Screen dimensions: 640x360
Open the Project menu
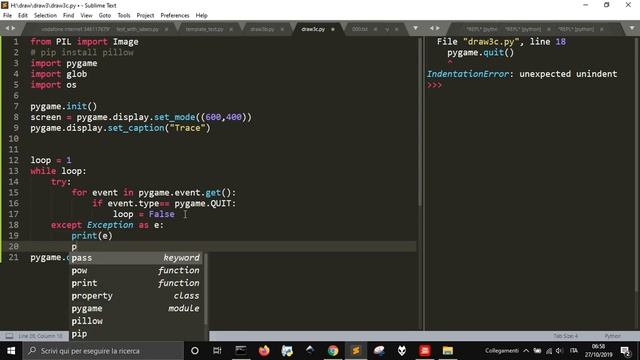(x=145, y=15)
